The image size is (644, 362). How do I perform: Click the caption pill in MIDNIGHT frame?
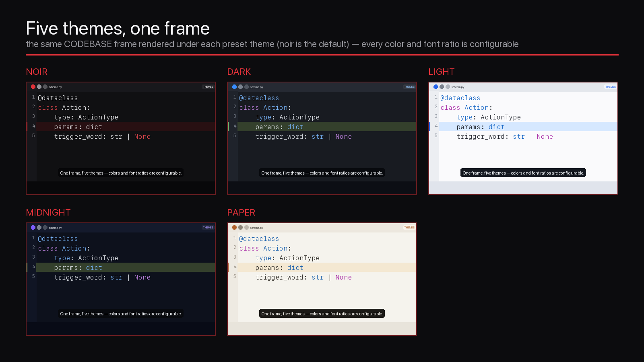point(121,314)
